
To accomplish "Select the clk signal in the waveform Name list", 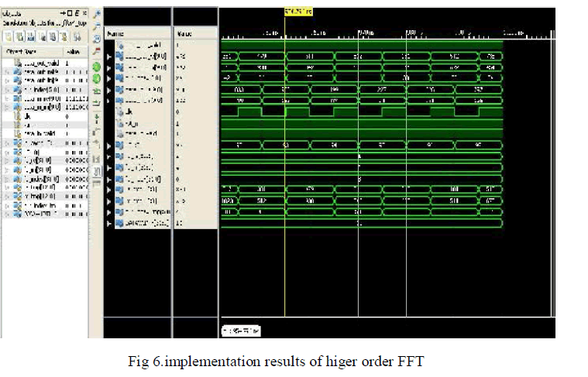I will (130, 111).
